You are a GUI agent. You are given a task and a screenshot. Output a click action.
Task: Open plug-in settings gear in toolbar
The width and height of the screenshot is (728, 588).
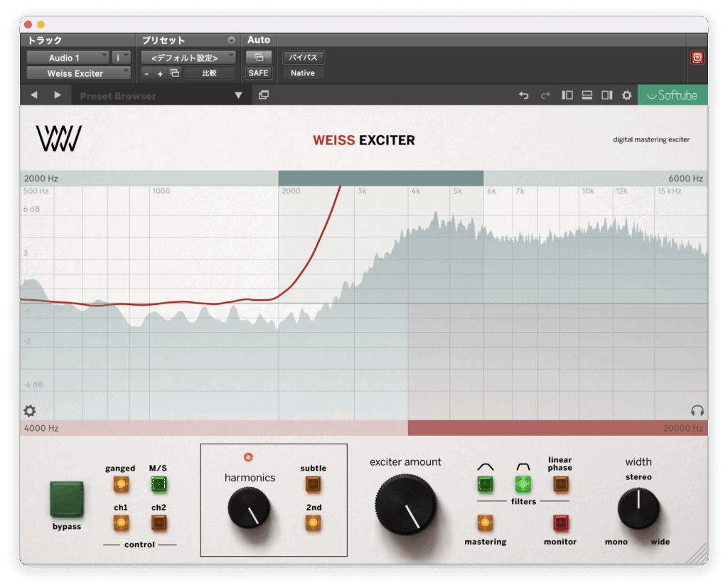(627, 95)
